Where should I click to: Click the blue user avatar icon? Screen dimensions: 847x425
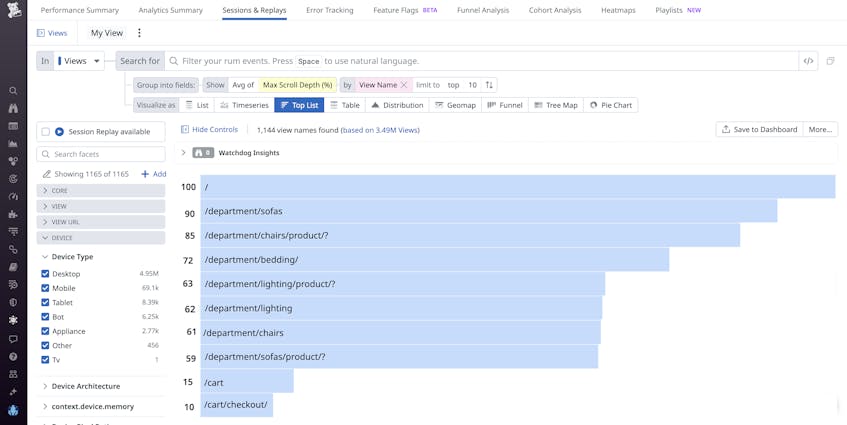pos(13,410)
